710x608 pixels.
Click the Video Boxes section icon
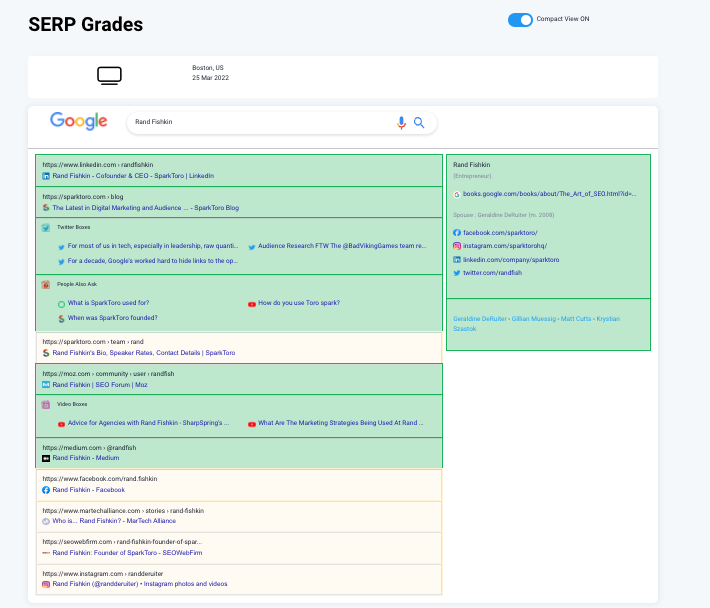46,405
